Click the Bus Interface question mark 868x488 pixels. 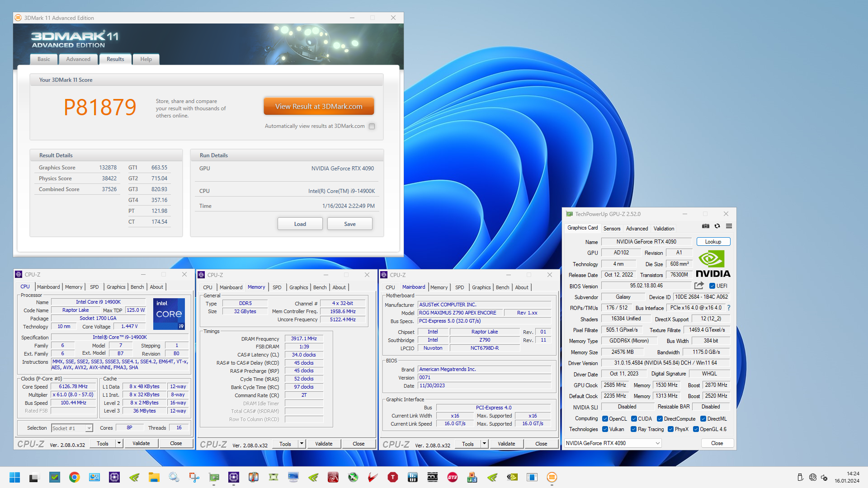coord(728,308)
